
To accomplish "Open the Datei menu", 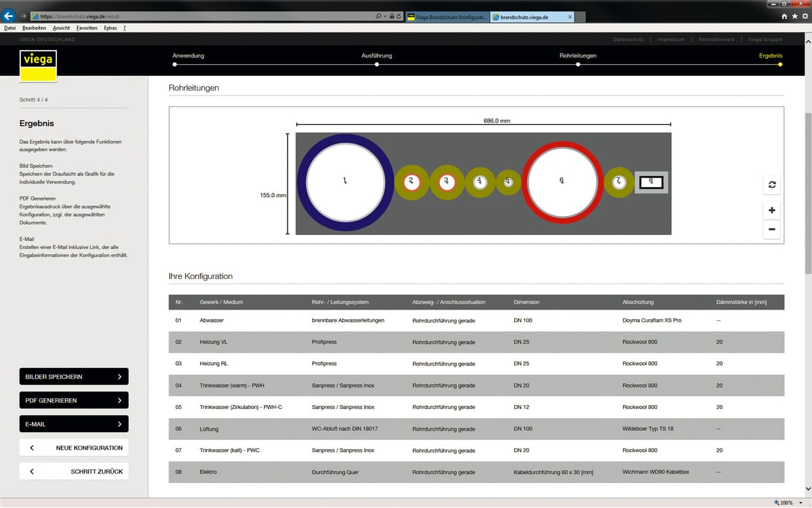I will coord(9,28).
